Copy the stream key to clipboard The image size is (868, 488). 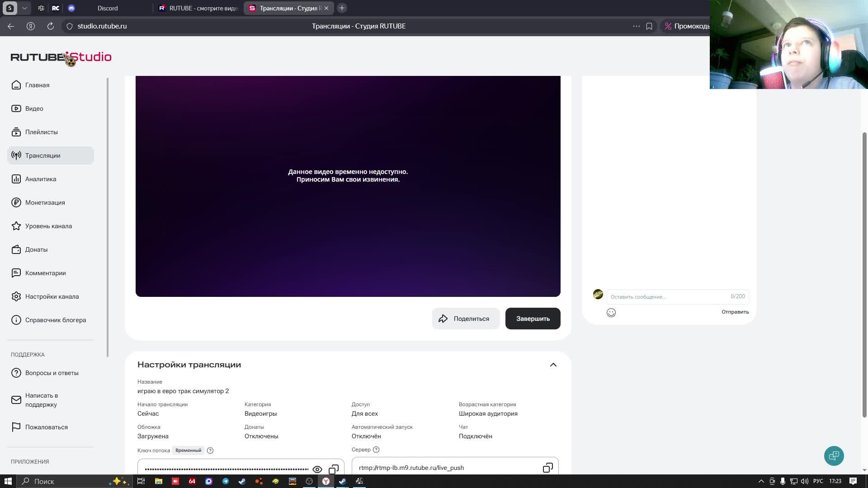coord(334,469)
